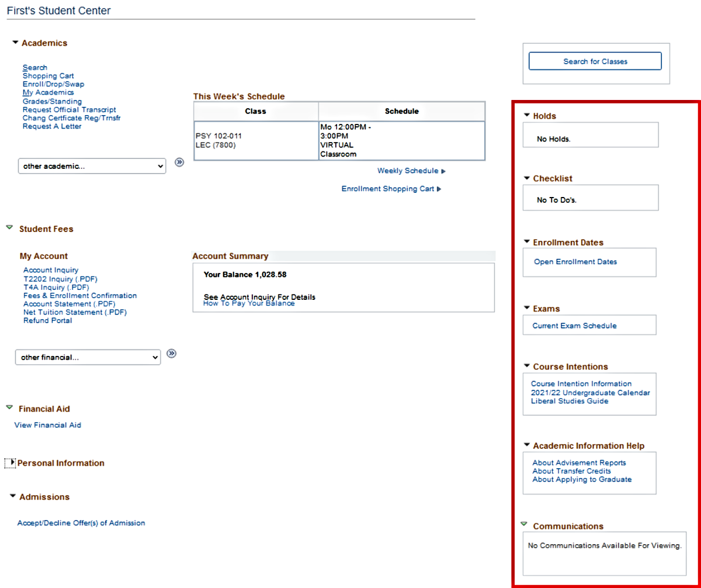Collapse the Checklist panel
Screen dimensions: 701x588
coord(527,178)
